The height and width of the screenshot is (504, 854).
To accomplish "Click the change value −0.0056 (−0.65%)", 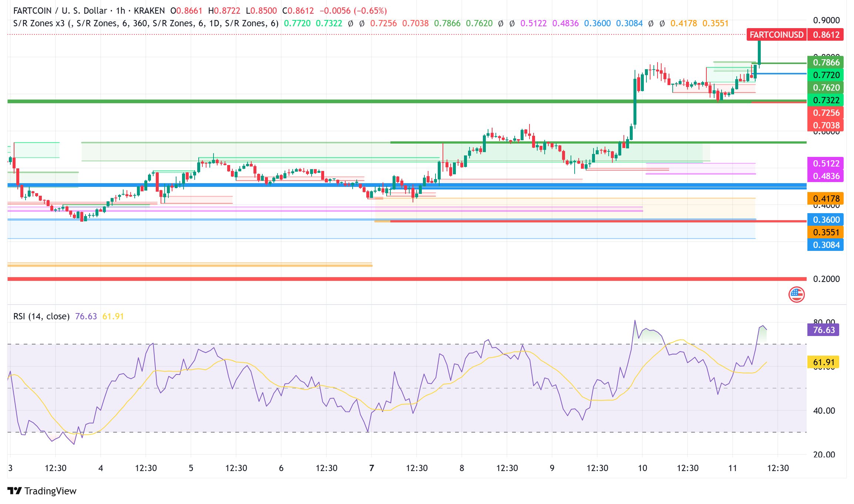I will click(353, 11).
